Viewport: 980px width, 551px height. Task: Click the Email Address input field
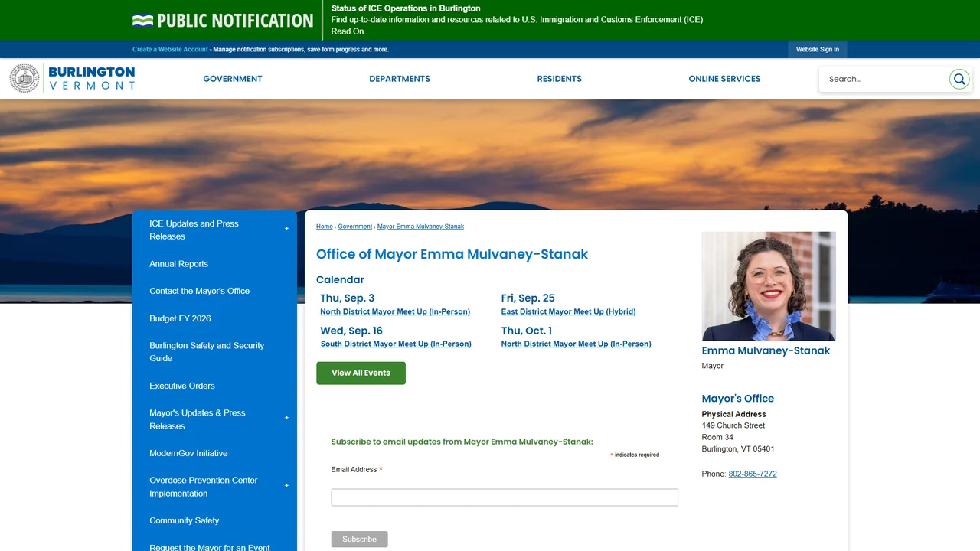coord(505,497)
